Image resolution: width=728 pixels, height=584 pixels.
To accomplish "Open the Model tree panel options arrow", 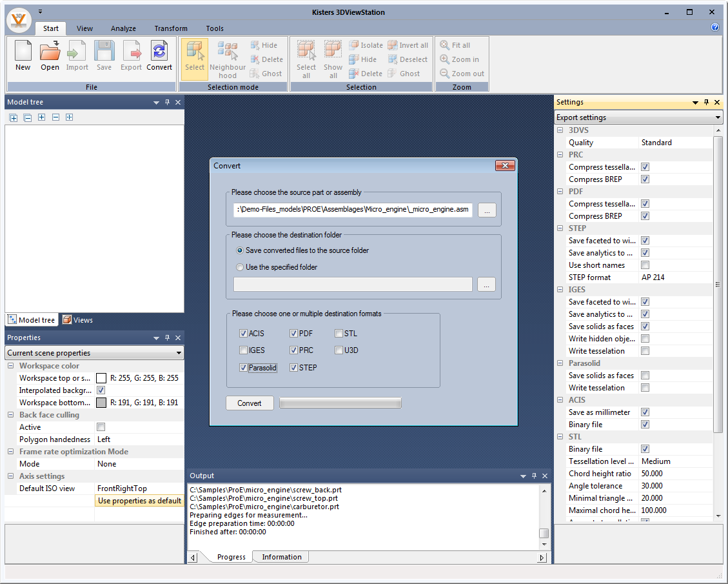I will point(156,103).
